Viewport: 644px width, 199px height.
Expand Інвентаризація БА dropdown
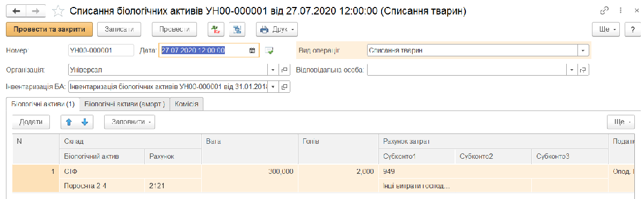[273, 86]
